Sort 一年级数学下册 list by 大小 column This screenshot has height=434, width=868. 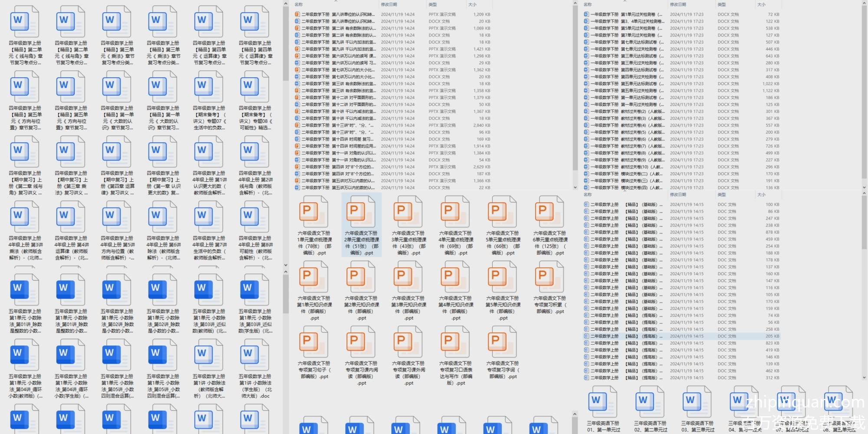point(761,4)
